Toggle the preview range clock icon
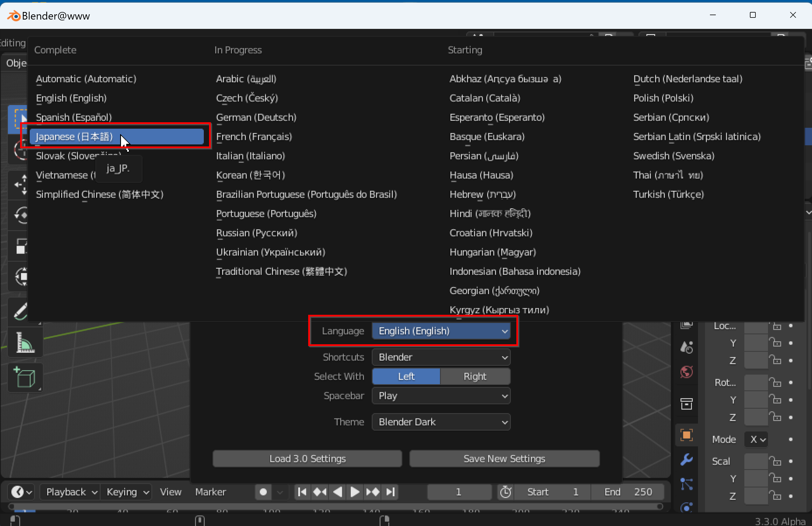The image size is (812, 526). (506, 492)
